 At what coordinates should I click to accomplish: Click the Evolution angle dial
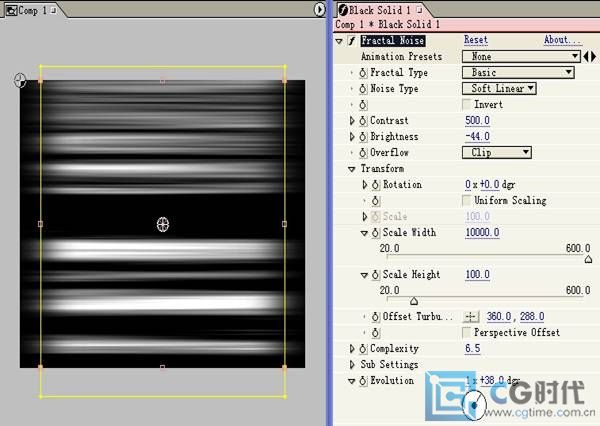point(474,405)
